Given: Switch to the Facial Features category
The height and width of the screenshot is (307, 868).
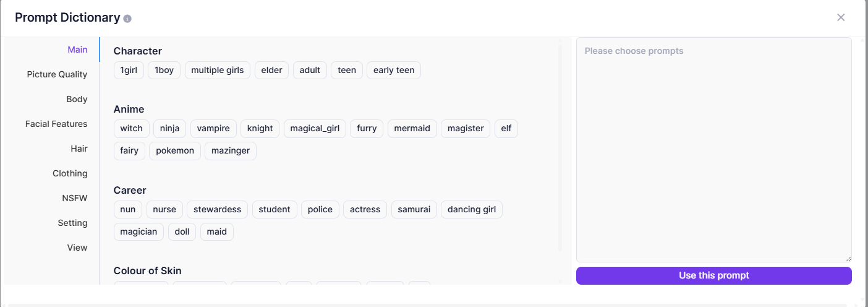Looking at the screenshot, I should click(x=56, y=124).
